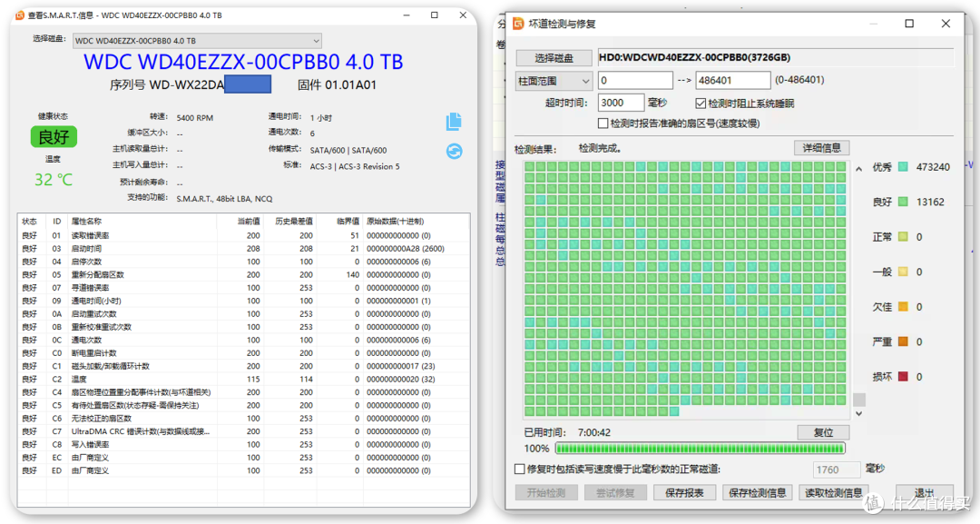Screen dimensions: 980x524
Task: Expand the 柱面范围 dropdown
Action: click(x=554, y=81)
